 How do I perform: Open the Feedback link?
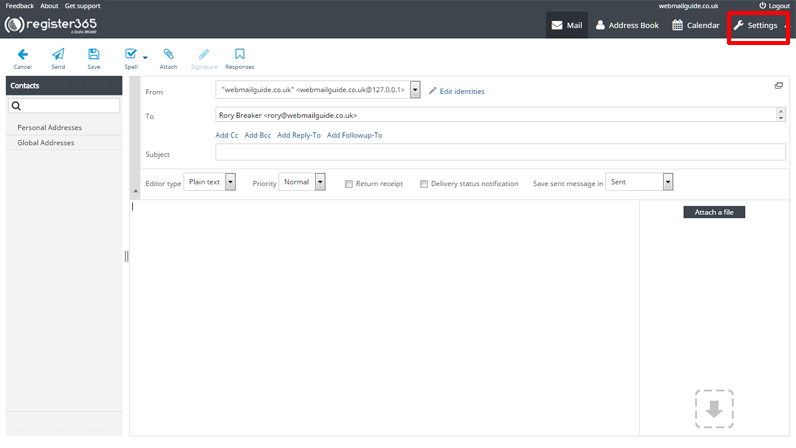pyautogui.click(x=19, y=6)
